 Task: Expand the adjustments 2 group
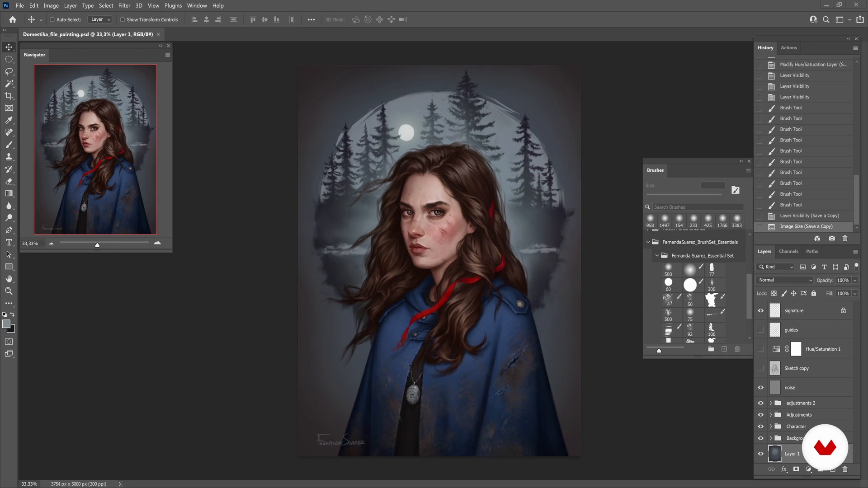771,403
